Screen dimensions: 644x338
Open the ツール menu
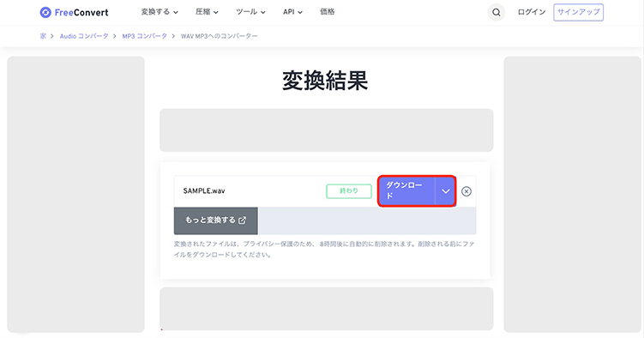pos(250,12)
